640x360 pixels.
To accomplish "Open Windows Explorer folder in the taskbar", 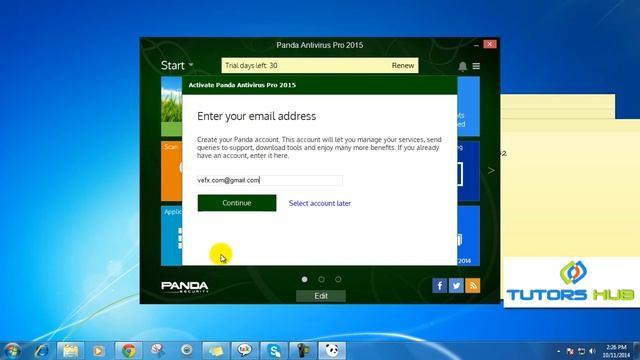I will click(x=70, y=351).
